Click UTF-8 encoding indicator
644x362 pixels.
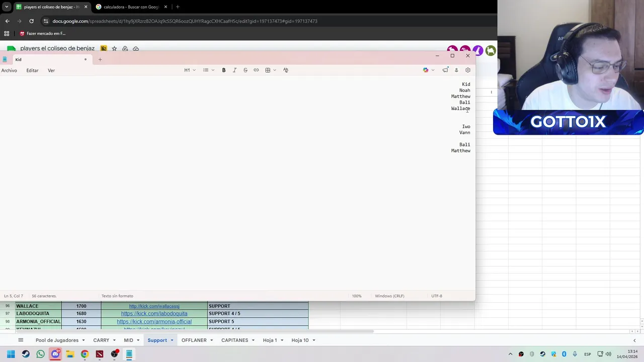[x=437, y=296]
